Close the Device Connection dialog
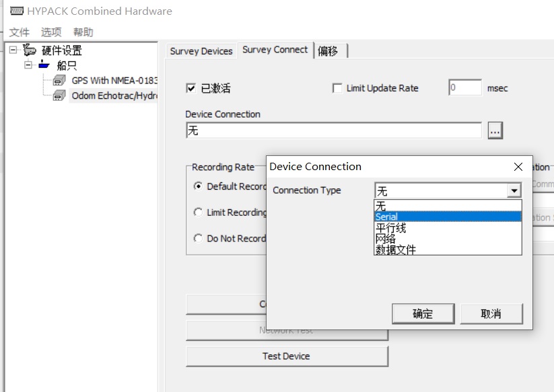The image size is (554, 392). point(518,167)
